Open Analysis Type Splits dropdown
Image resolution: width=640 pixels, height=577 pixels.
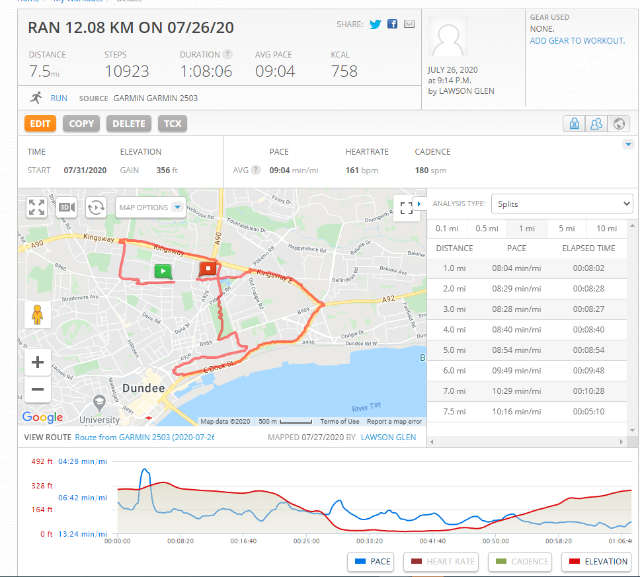pos(562,204)
